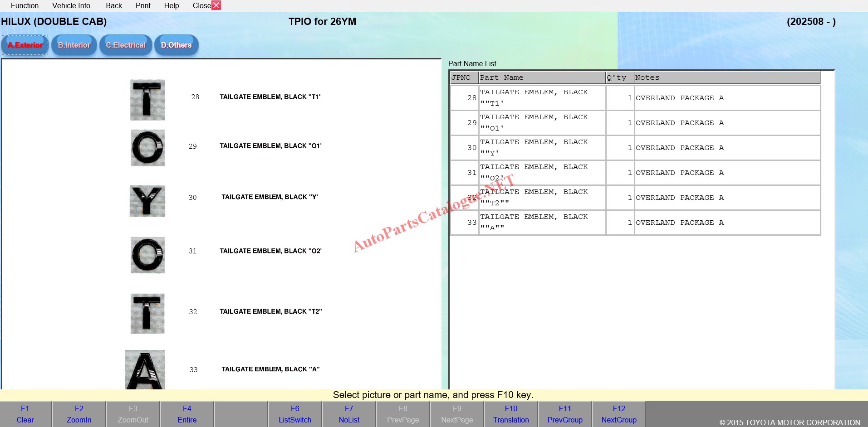Viewport: 868px width, 427px height.
Task: Click the F6 ListSwitch button
Action: coord(295,414)
